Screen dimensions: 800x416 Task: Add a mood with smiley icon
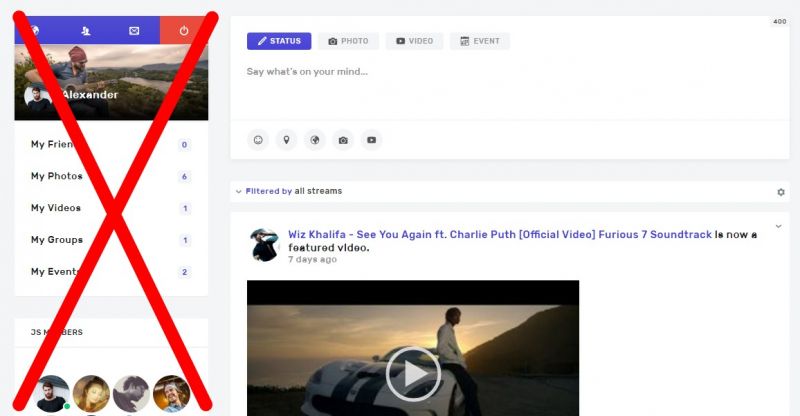click(x=258, y=140)
